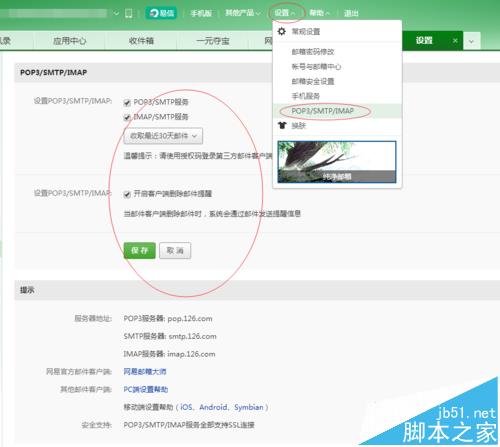This screenshot has height=447, width=500.
Task: Click the POP3/SMTP/IMAP section heading
Action: [x=54, y=72]
